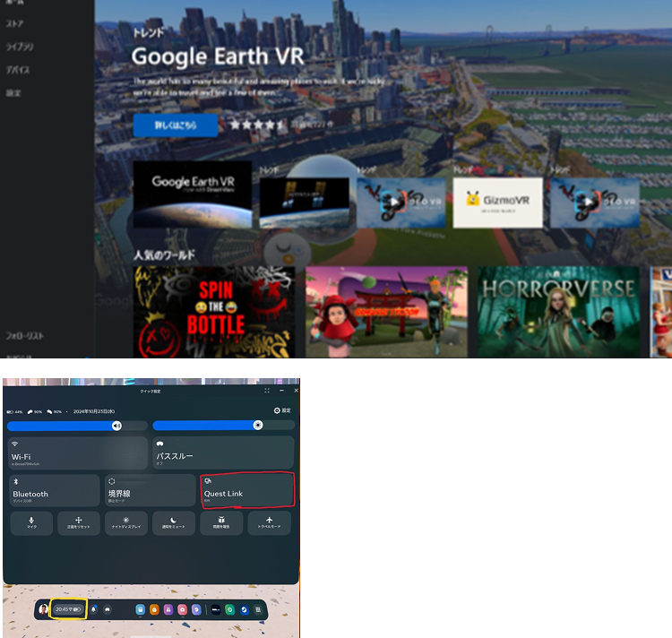Image resolution: width=672 pixels, height=638 pixels.
Task: Enable the night display sun icon
Action: click(126, 522)
